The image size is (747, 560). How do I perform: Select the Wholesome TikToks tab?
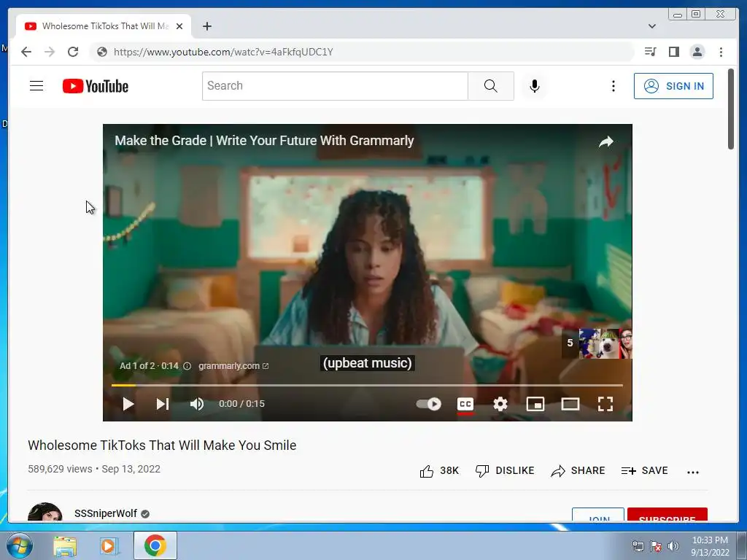pyautogui.click(x=104, y=26)
